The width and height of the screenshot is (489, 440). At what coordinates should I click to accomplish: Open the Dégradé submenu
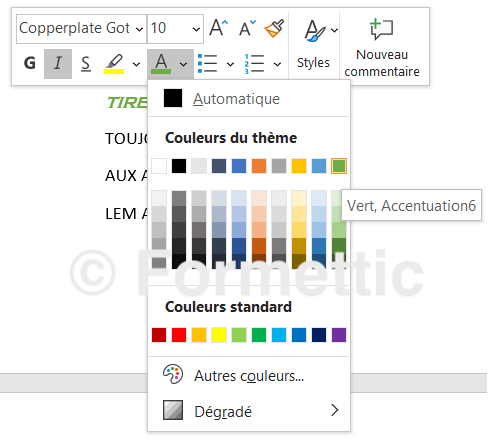click(249, 411)
